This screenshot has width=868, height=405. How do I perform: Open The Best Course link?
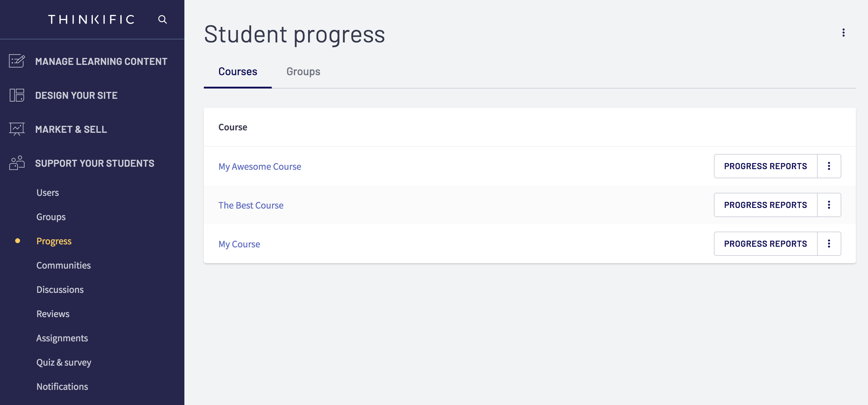(251, 205)
